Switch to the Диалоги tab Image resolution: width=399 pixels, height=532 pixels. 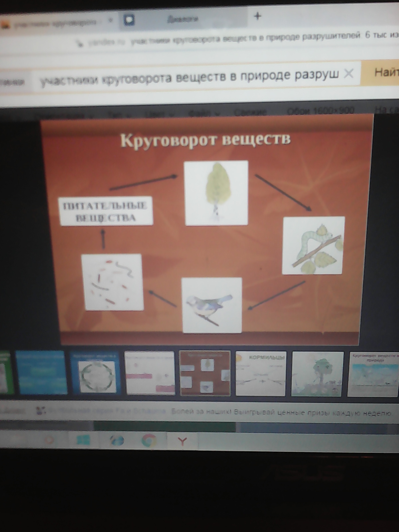coord(182,19)
